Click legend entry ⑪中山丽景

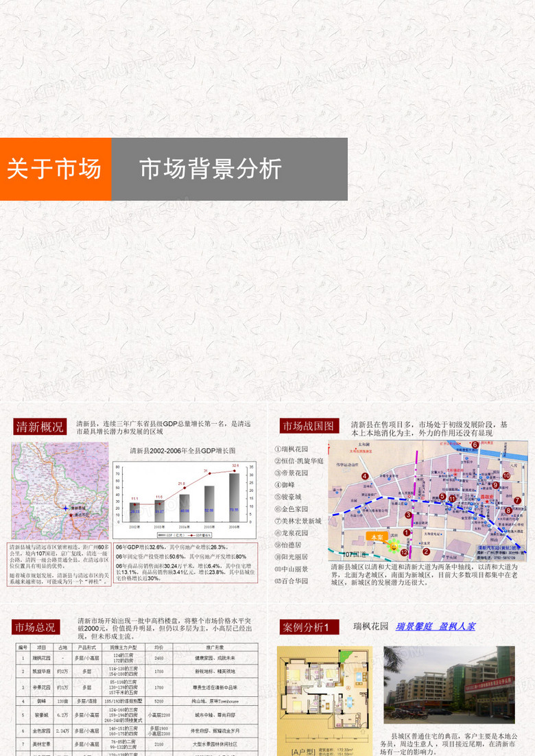[291, 569]
